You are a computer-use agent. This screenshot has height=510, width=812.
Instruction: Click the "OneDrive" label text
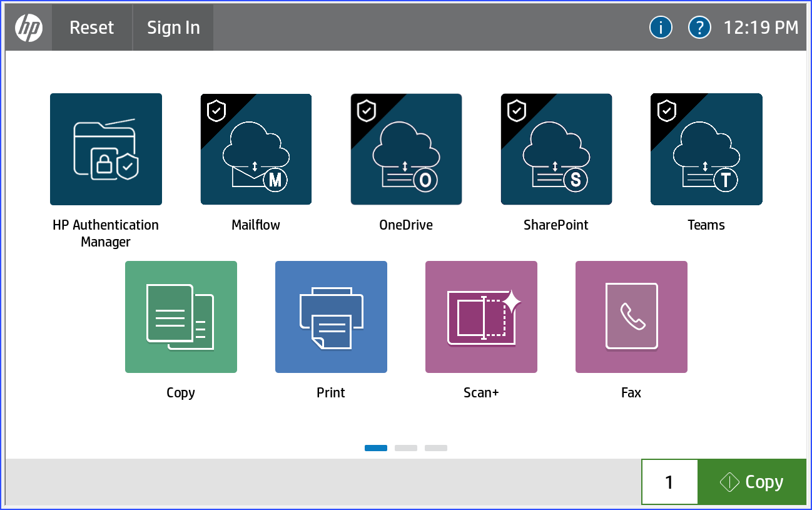(x=406, y=225)
